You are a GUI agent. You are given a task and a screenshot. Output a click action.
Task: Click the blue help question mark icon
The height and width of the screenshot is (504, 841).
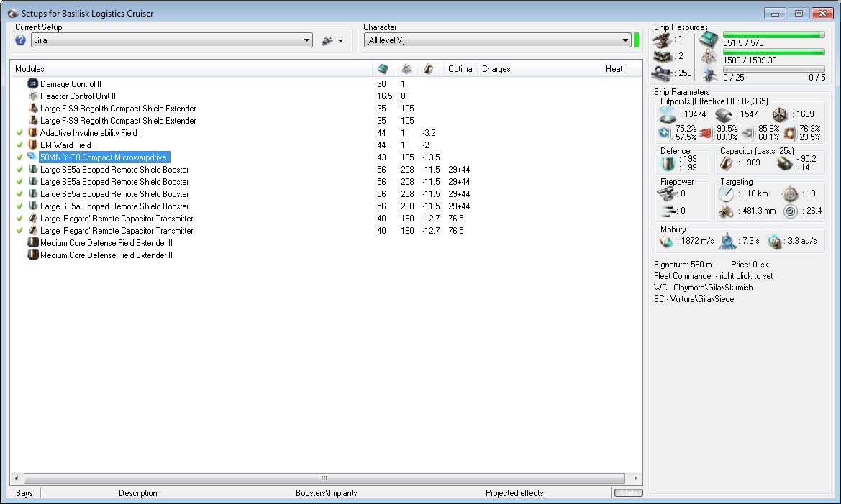pyautogui.click(x=20, y=40)
